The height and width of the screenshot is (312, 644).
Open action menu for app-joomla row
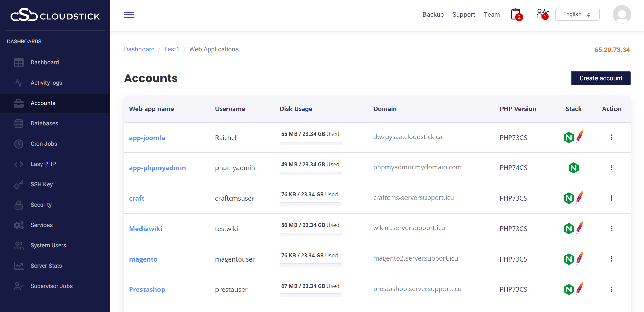tap(611, 137)
